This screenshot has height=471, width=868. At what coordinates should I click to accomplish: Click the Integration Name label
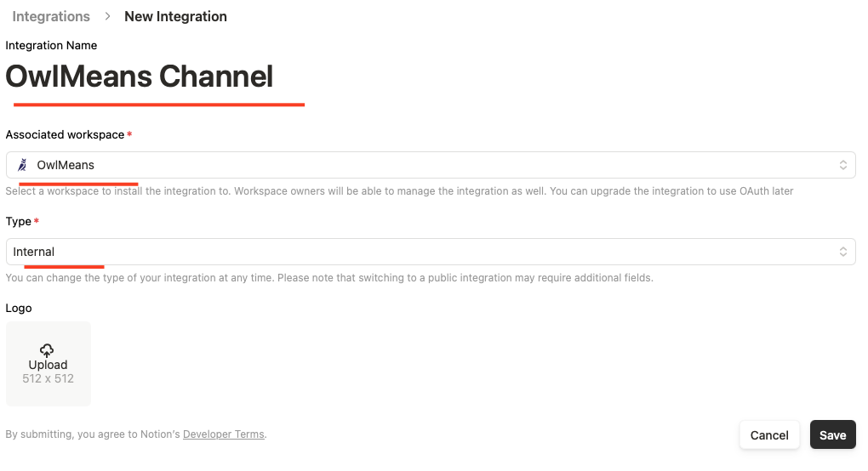point(51,45)
